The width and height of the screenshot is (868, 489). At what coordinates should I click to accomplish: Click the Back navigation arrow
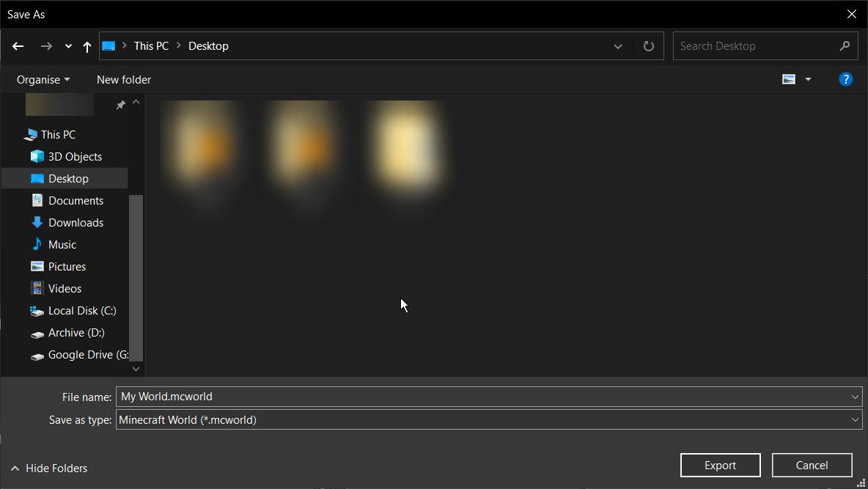(18, 46)
